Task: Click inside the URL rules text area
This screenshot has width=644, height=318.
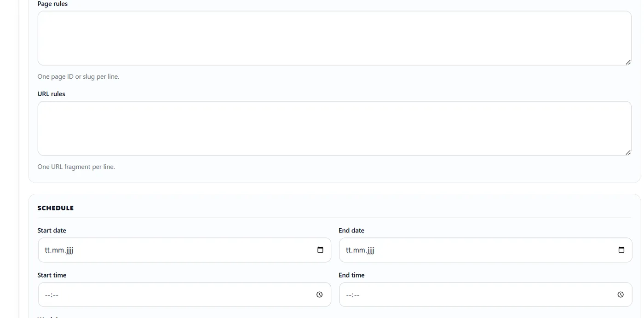Action: (334, 128)
